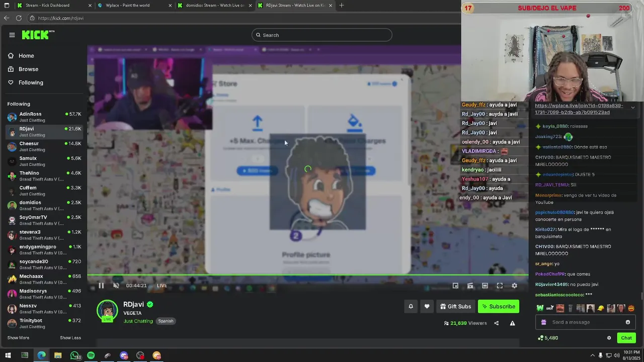
Task: Open Cheesur channel in Following list
Action: [44, 146]
